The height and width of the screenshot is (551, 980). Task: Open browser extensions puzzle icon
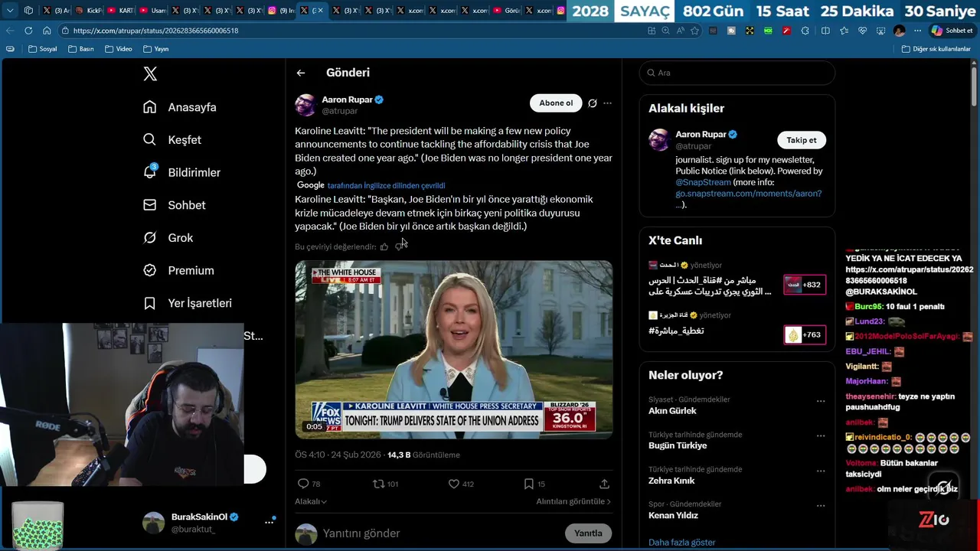805,31
